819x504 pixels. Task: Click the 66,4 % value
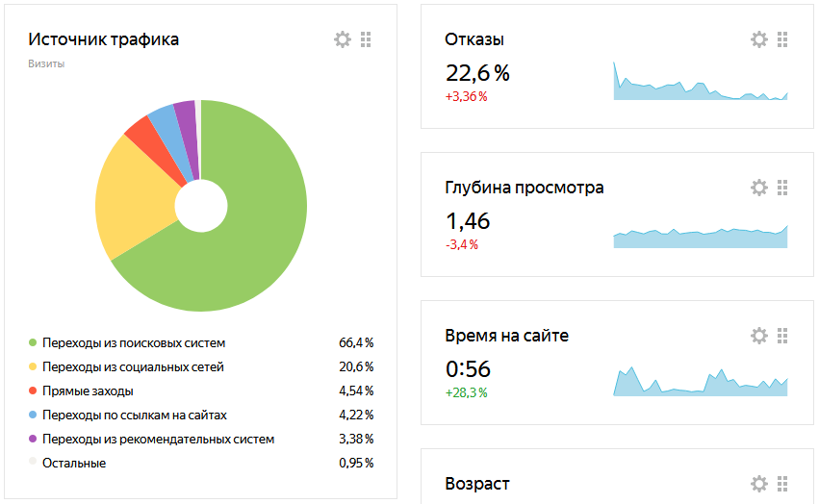click(356, 343)
